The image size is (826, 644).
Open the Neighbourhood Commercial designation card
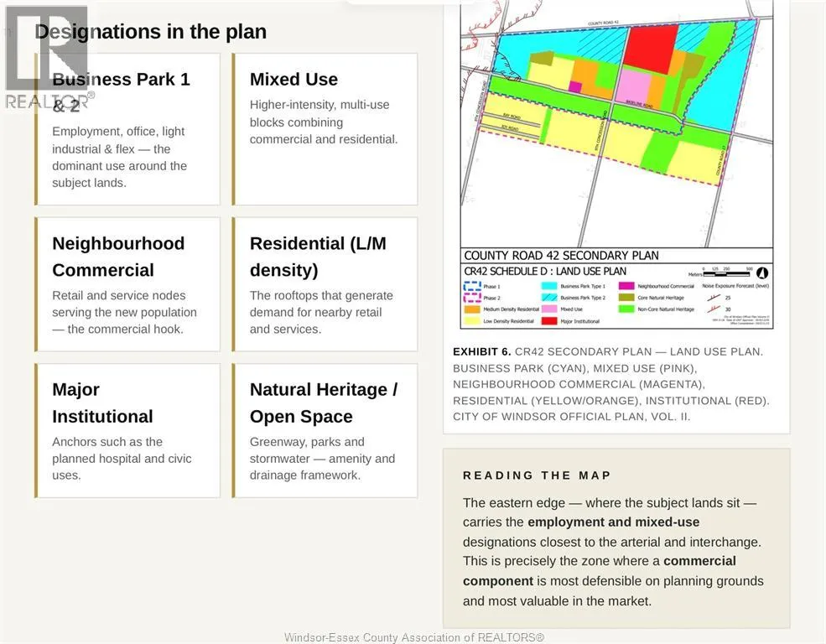127,284
